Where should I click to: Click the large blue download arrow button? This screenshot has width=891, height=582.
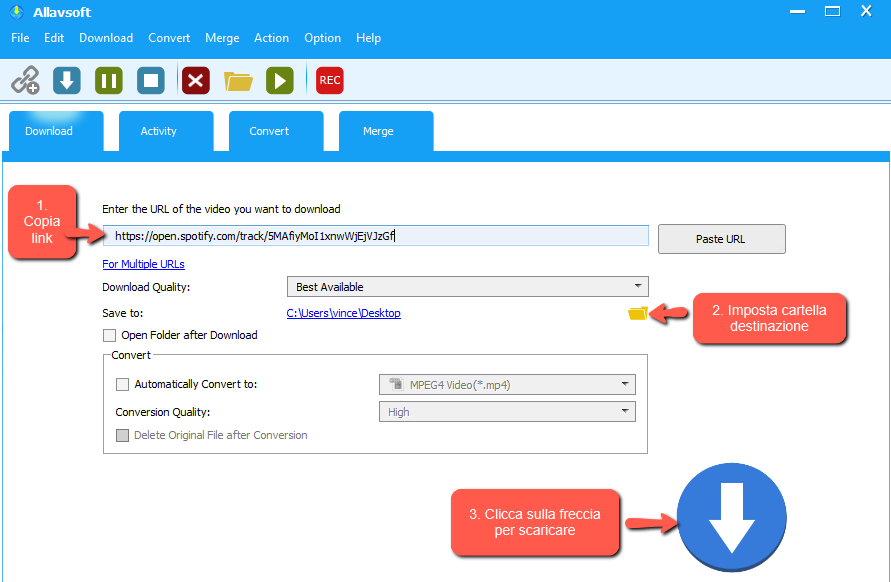pos(732,517)
